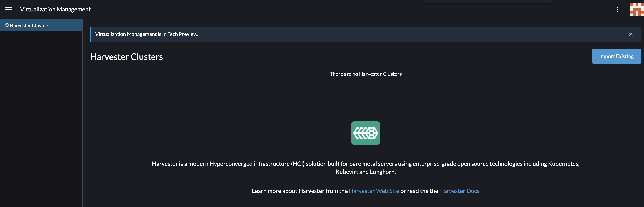Click the Import Existing button

[616, 56]
